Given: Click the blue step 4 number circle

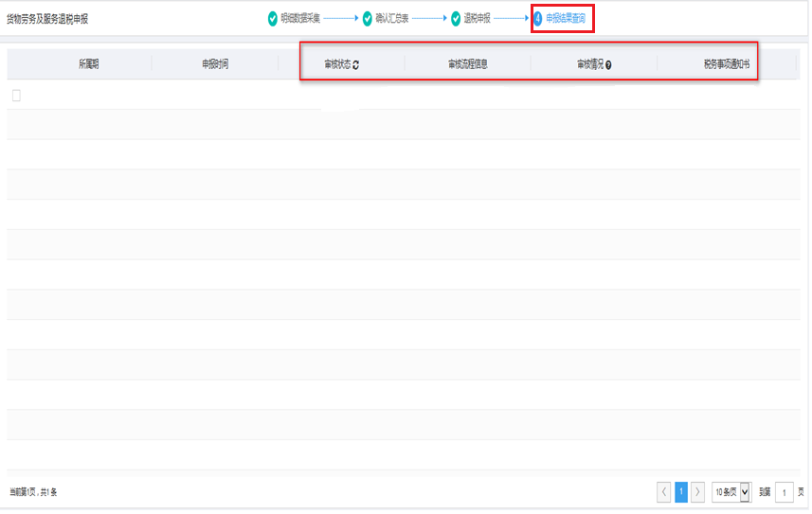Looking at the screenshot, I should click(x=538, y=18).
